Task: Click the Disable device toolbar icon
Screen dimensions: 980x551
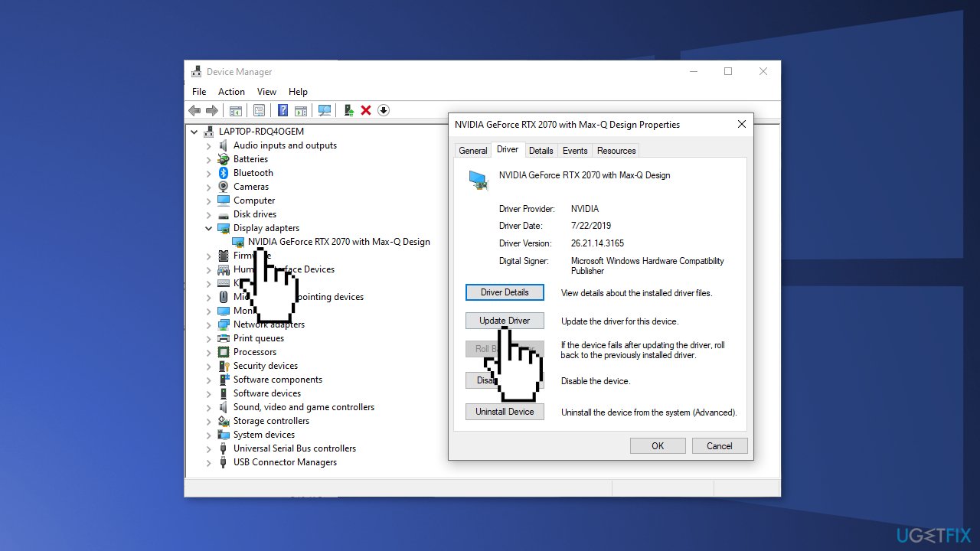Action: 384,110
